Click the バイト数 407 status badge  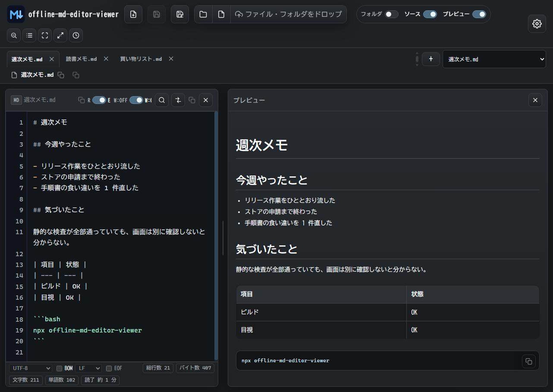coord(195,368)
